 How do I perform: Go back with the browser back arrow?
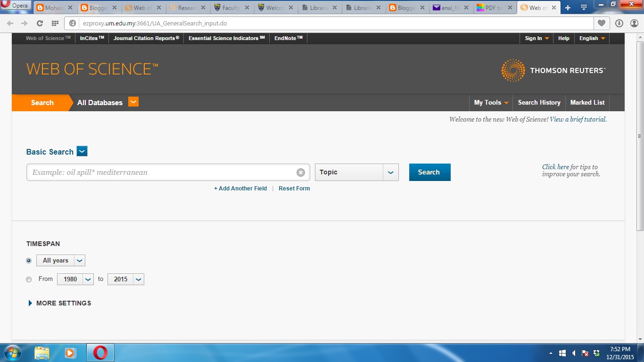click(10, 23)
